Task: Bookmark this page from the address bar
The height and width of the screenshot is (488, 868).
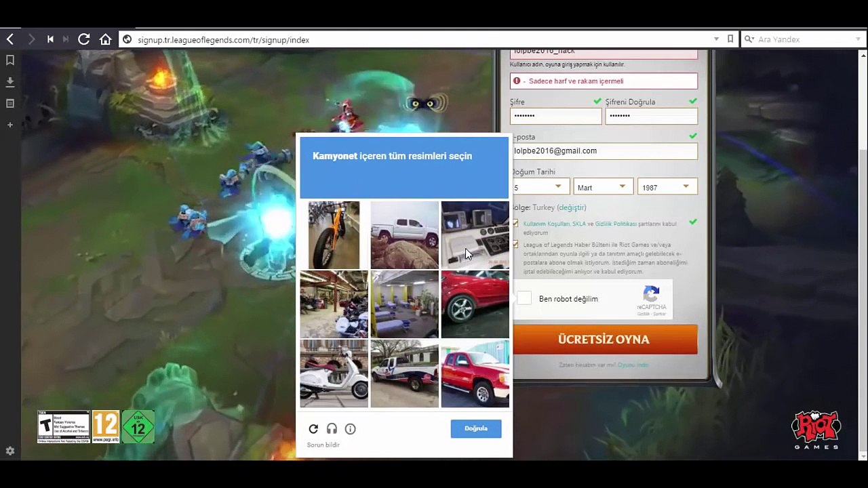Action: [730, 39]
